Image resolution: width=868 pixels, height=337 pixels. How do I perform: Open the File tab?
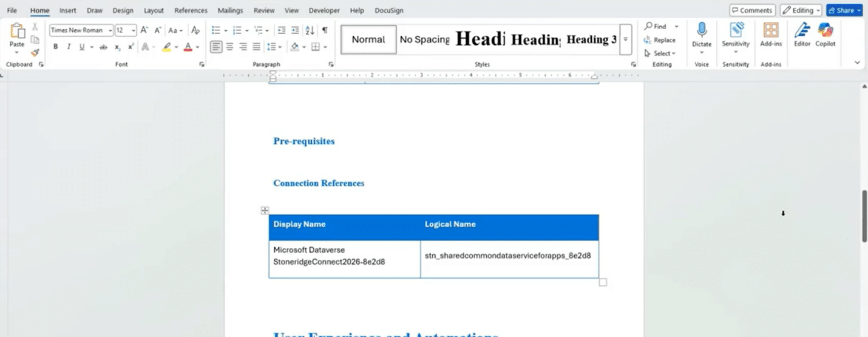[x=12, y=10]
